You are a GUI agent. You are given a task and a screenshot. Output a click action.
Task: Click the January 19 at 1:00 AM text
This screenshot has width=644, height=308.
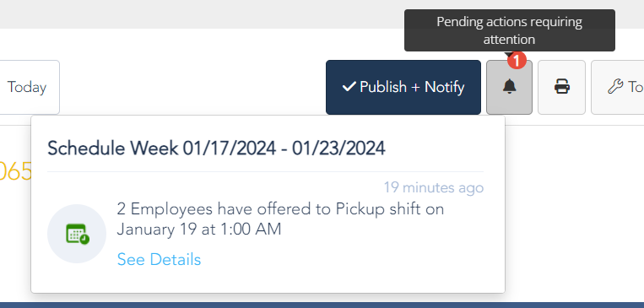(199, 230)
